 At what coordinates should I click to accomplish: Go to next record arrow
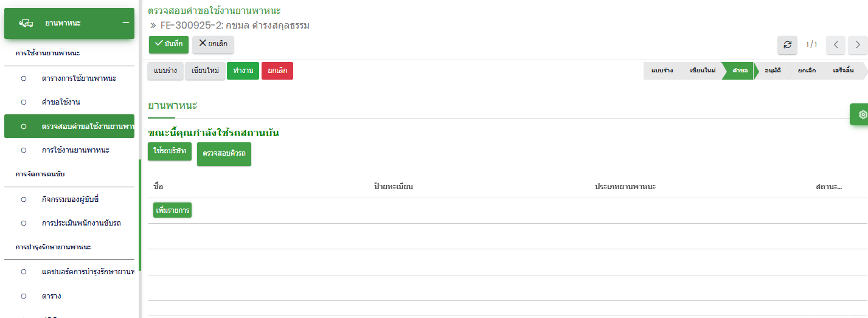click(x=858, y=44)
